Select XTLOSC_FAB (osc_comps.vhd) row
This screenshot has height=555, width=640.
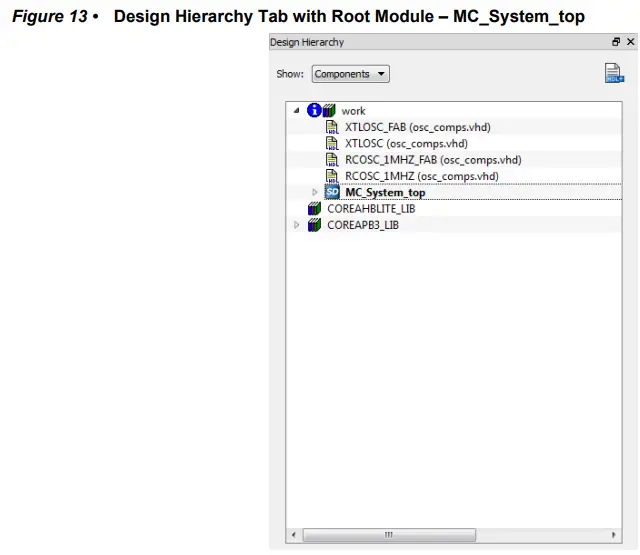pos(418,127)
